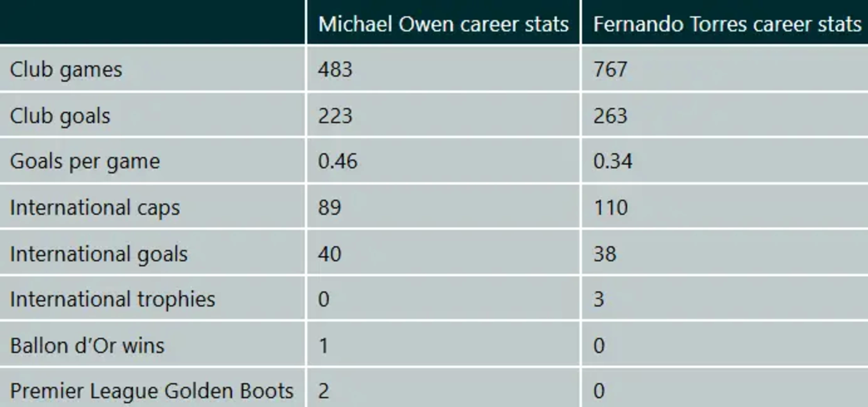This screenshot has height=407, width=868.
Task: Select the 0.34 goals per game value
Action: pyautogui.click(x=613, y=161)
